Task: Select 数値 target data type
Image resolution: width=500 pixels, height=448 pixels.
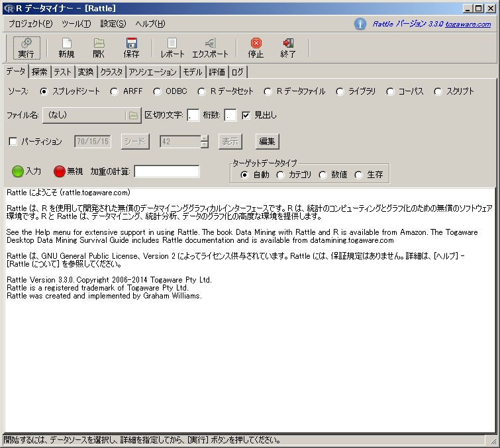Action: (x=323, y=175)
